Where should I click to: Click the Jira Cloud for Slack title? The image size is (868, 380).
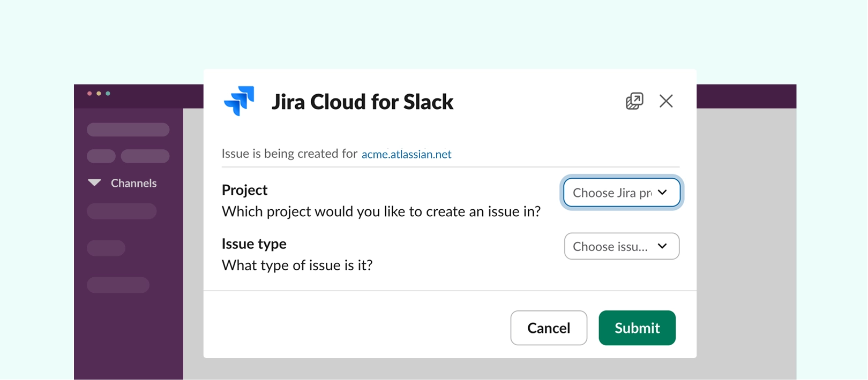coord(362,102)
